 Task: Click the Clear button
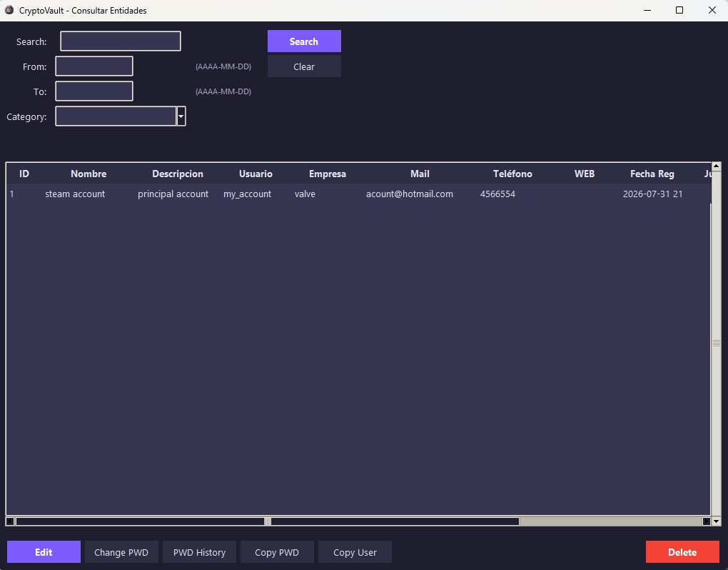(x=304, y=66)
